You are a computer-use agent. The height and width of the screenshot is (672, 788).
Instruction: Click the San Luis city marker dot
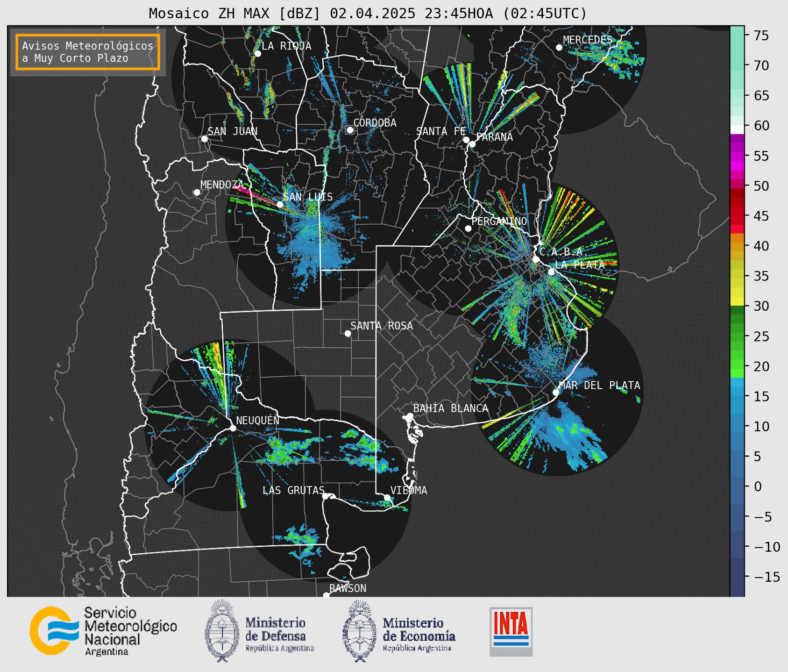tap(279, 204)
